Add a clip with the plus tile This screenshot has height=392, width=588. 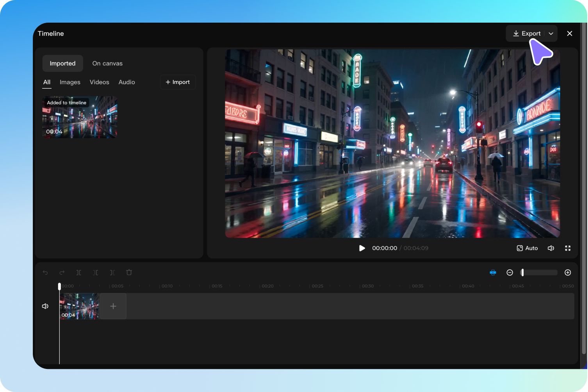(113, 306)
